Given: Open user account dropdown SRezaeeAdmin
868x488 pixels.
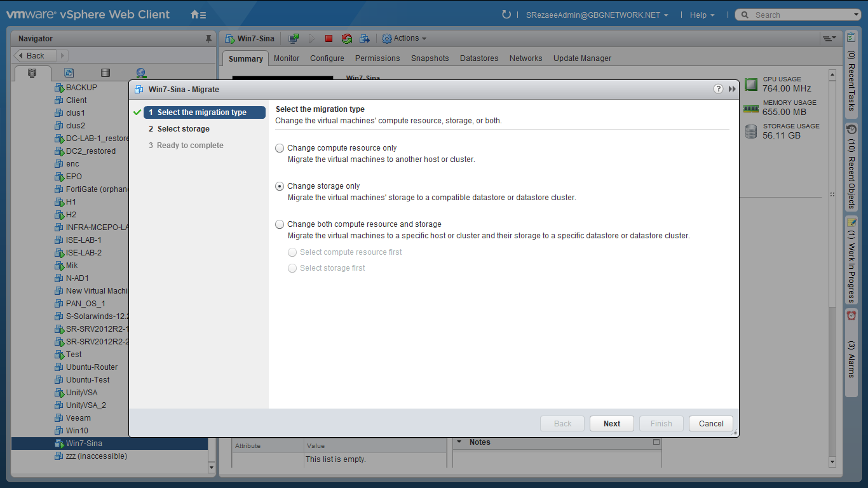Looking at the screenshot, I should pyautogui.click(x=597, y=15).
